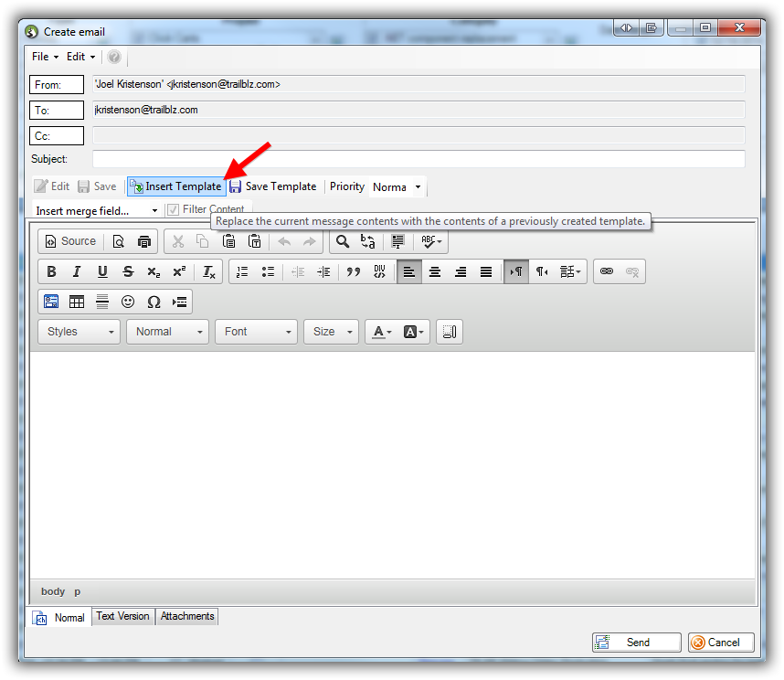Toggle center alignment for the text
Image resolution: width=784 pixels, height=680 pixels.
[x=435, y=271]
